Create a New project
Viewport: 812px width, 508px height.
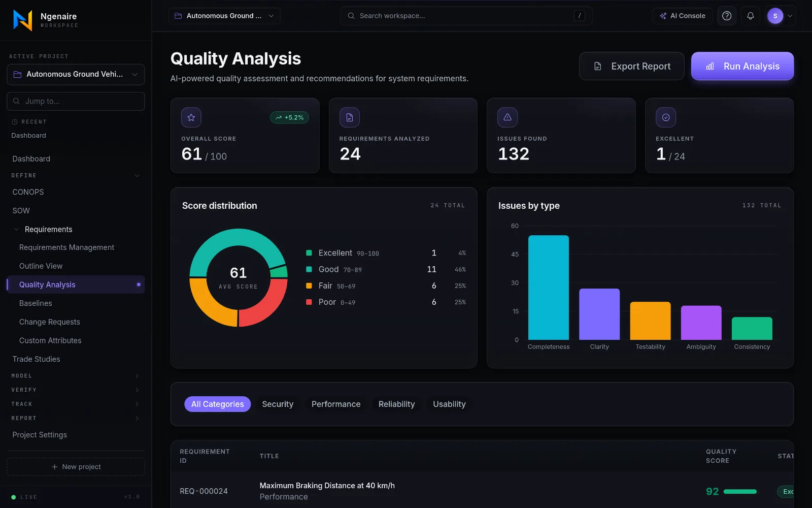coord(76,467)
